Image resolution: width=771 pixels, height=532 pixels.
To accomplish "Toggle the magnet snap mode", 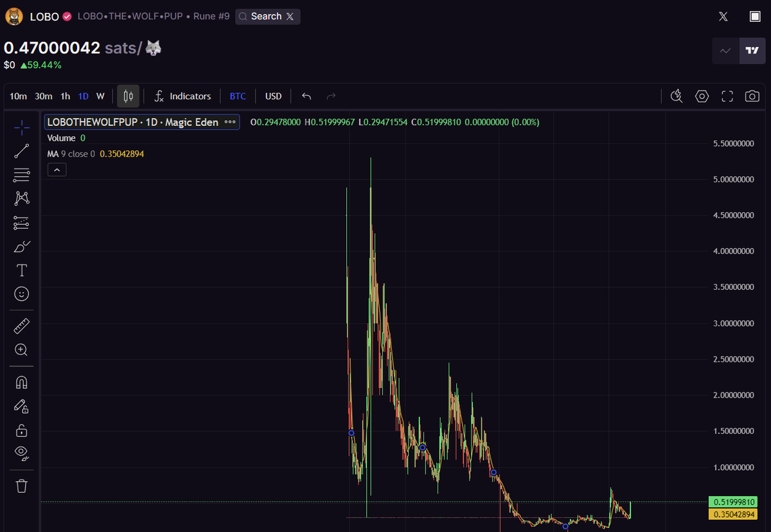I will [22, 382].
